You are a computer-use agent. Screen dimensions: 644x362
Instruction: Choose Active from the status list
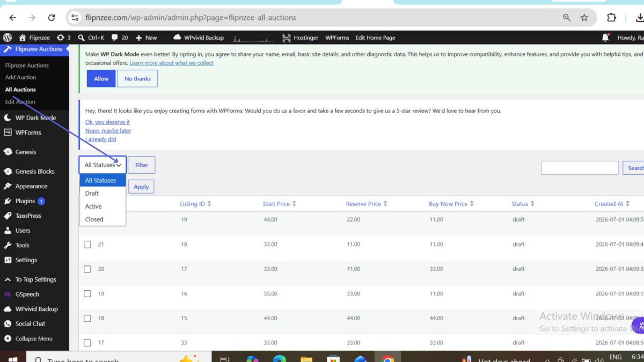pyautogui.click(x=103, y=206)
